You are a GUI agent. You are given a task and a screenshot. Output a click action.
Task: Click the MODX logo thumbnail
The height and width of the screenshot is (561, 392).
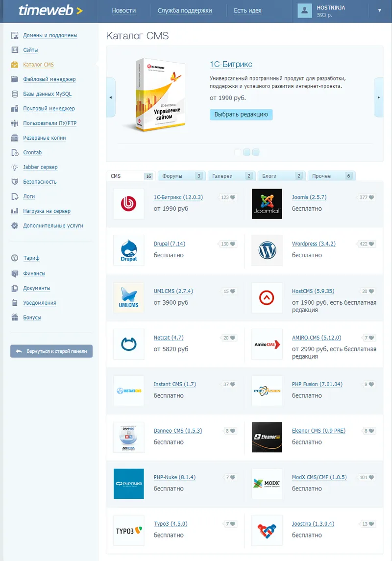pyautogui.click(x=267, y=484)
